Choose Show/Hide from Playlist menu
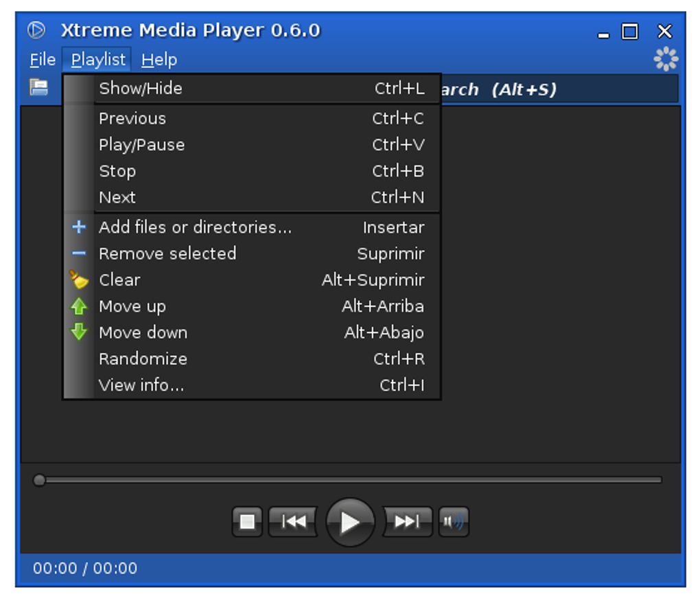Viewport: 700px width, 605px height. (253, 89)
